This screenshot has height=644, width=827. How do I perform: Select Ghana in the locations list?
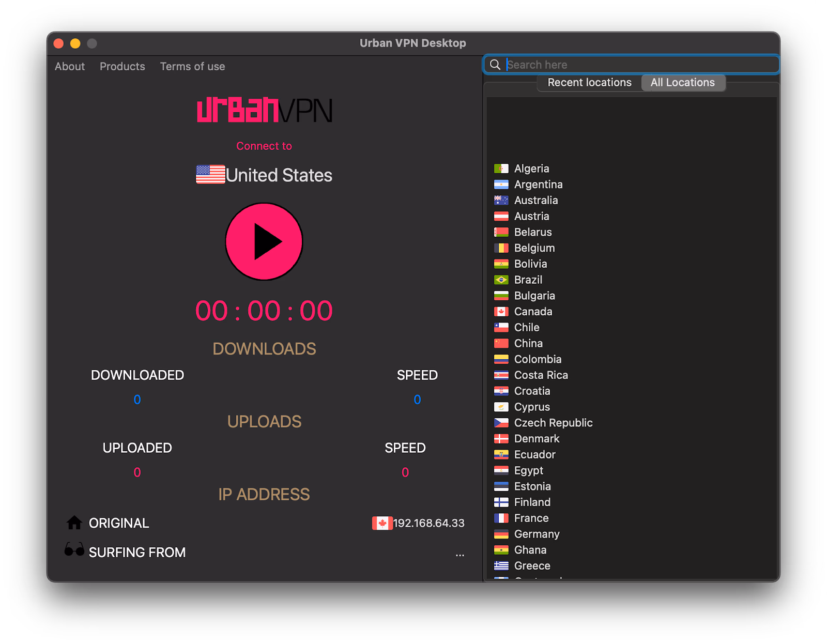pos(530,550)
